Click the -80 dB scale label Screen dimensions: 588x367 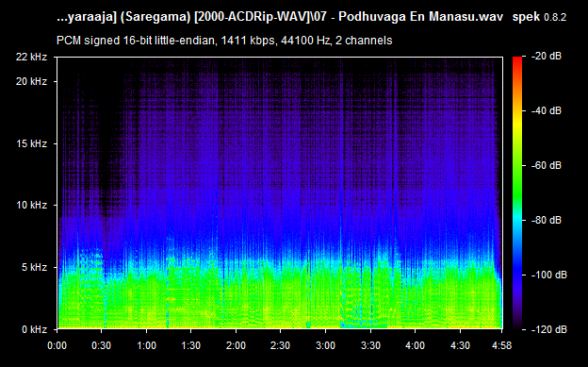(x=547, y=220)
